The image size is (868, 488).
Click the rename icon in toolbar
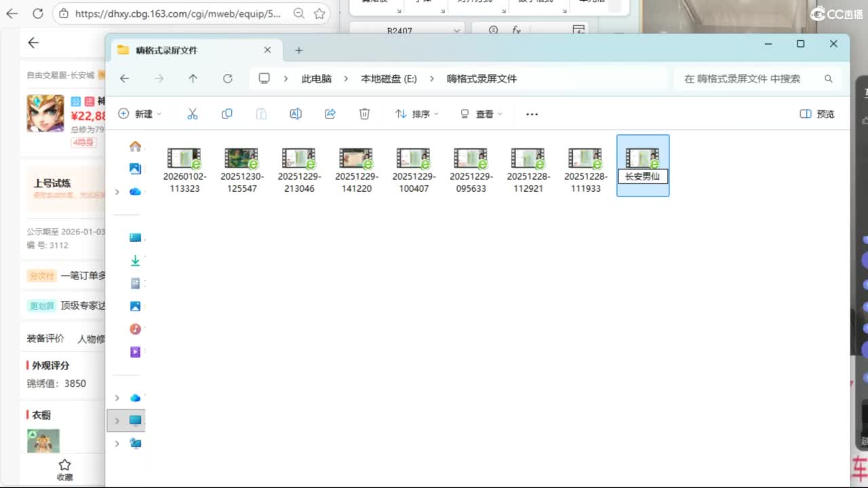tap(296, 114)
